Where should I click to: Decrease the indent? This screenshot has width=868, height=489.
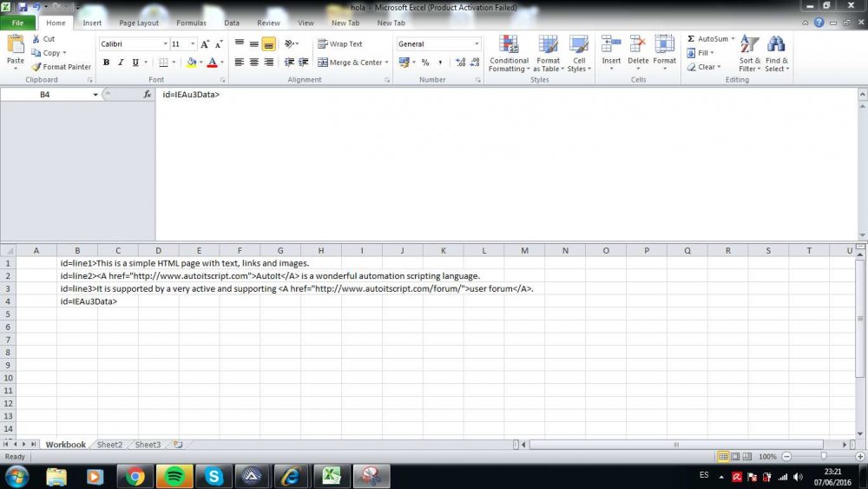click(289, 62)
